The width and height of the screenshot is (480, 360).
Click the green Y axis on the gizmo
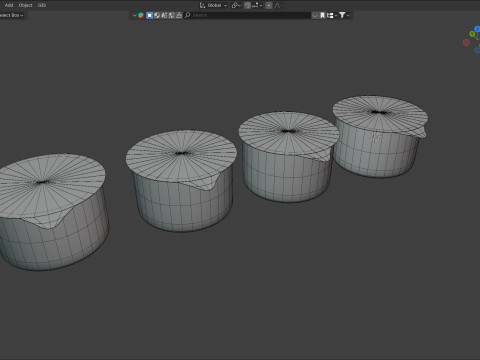pos(472,34)
